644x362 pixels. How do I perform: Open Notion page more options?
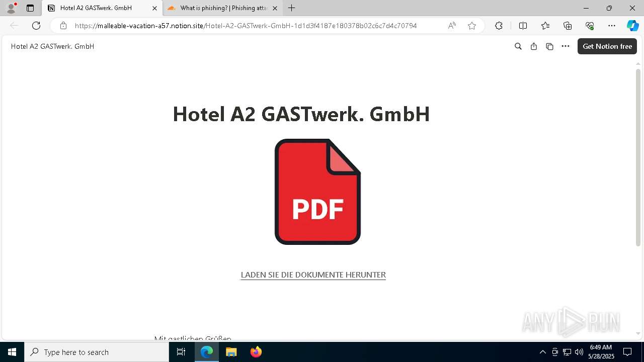566,46
